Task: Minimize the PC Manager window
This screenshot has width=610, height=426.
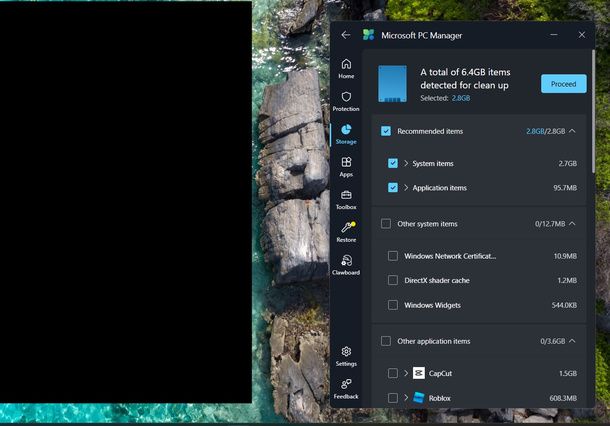Action: tap(554, 35)
